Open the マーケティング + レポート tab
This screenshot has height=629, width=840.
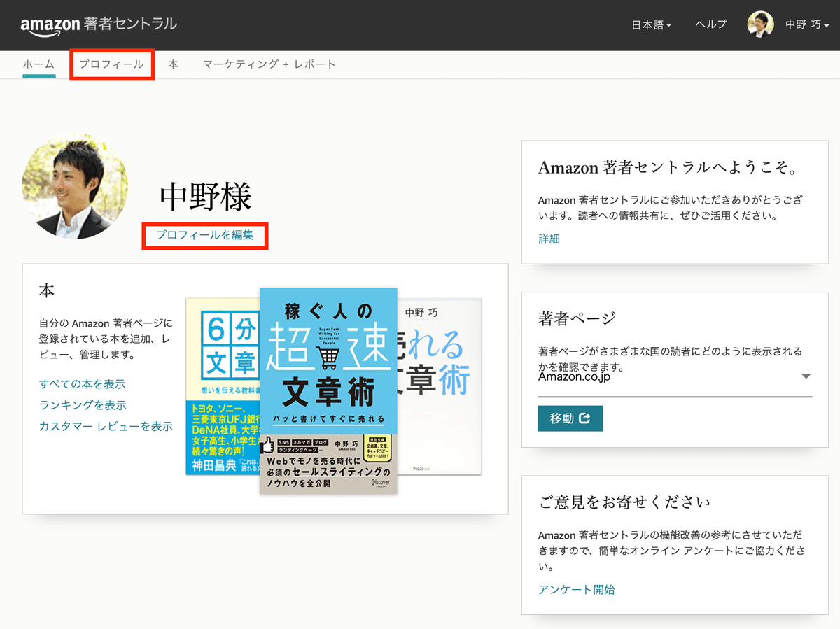tap(269, 64)
